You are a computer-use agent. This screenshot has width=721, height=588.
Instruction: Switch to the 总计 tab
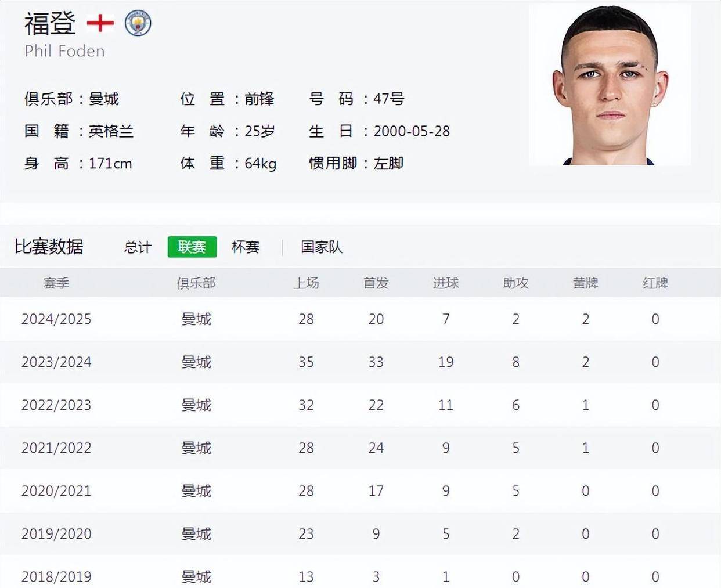click(138, 247)
